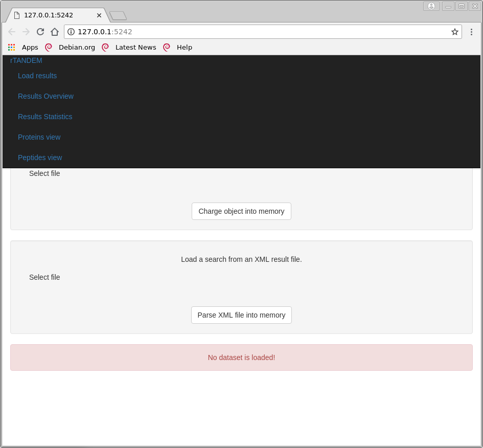
Task: Click the browser forward arrow
Action: click(x=26, y=32)
